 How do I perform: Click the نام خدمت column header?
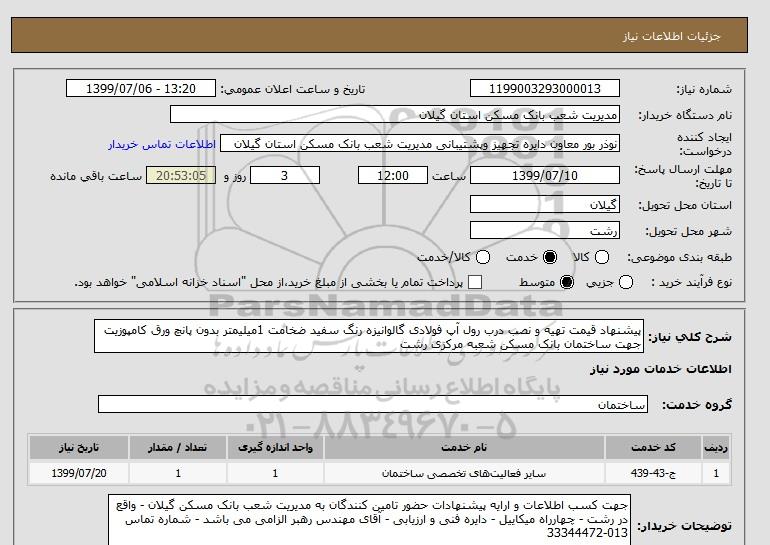click(x=464, y=447)
